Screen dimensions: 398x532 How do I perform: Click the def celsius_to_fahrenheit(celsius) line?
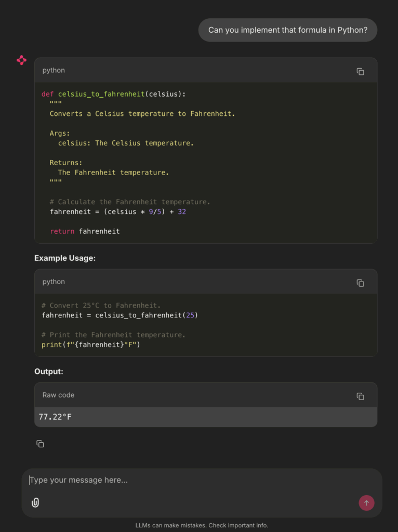point(113,94)
